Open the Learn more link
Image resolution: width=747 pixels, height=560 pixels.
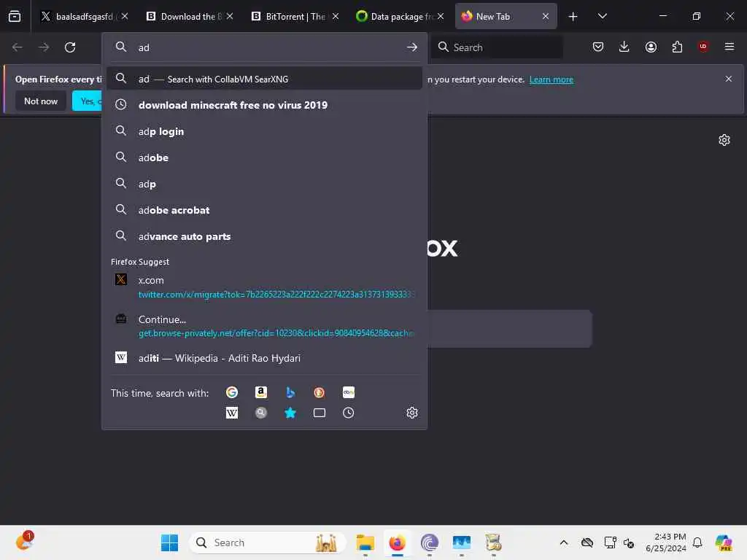551,79
